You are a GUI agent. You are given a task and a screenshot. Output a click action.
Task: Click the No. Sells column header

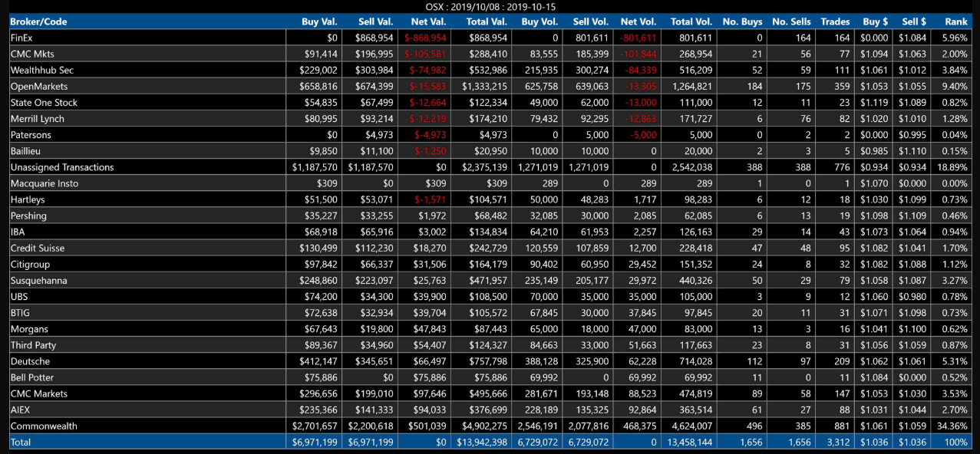pyautogui.click(x=791, y=21)
